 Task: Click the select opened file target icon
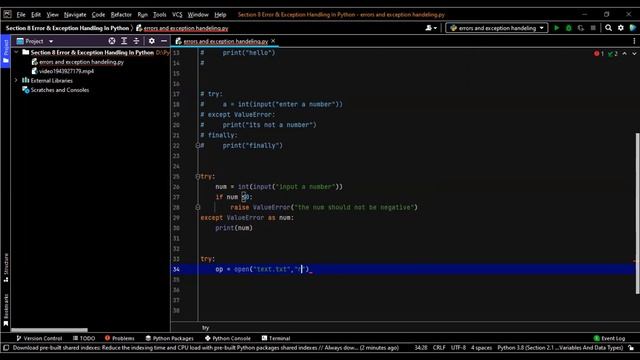111,41
